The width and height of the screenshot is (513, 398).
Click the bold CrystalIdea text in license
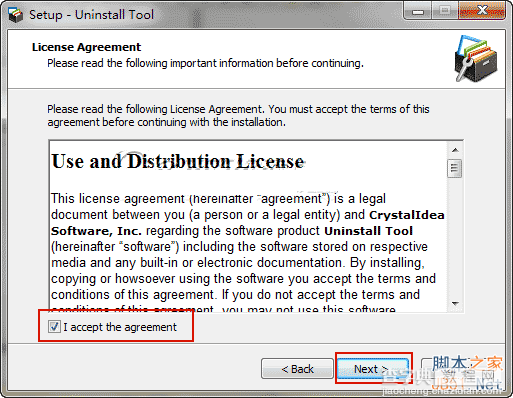pyautogui.click(x=407, y=215)
